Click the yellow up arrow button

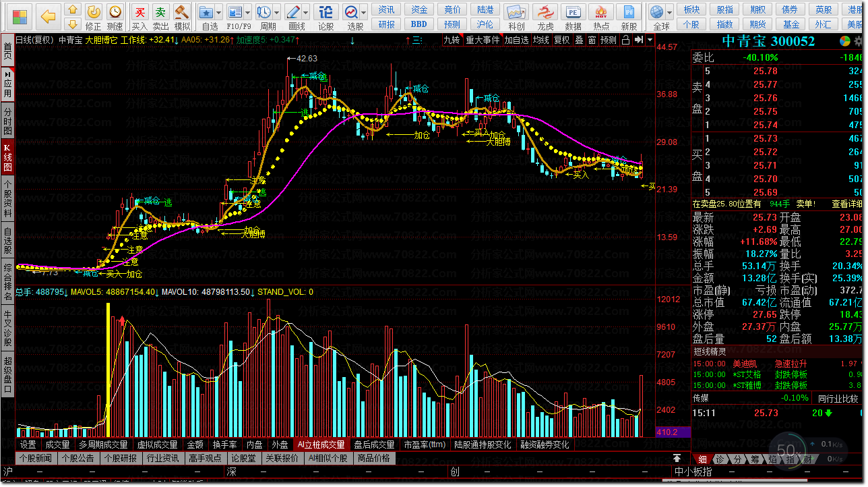pos(73,10)
